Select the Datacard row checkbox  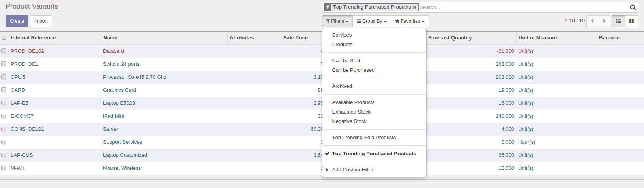point(4,51)
